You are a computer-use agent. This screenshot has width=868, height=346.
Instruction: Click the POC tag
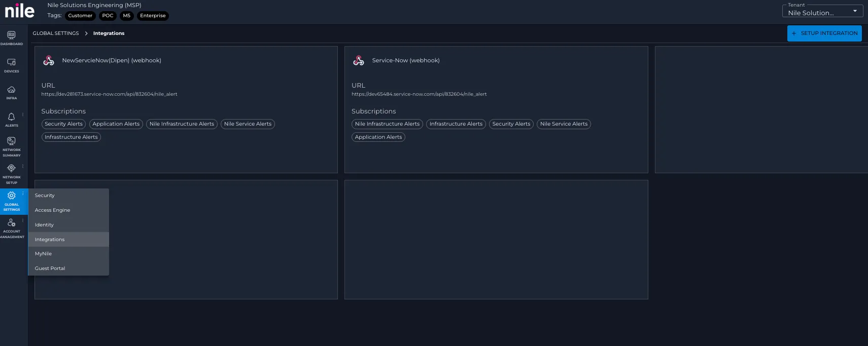(x=108, y=16)
